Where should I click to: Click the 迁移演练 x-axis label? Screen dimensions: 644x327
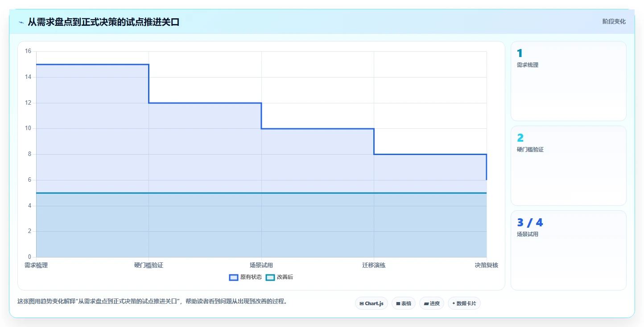pos(374,265)
